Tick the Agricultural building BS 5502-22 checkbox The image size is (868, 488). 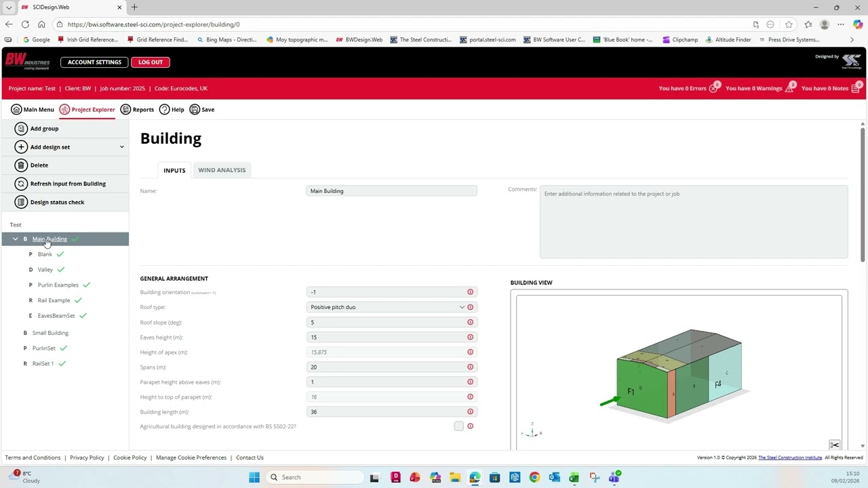tap(459, 426)
